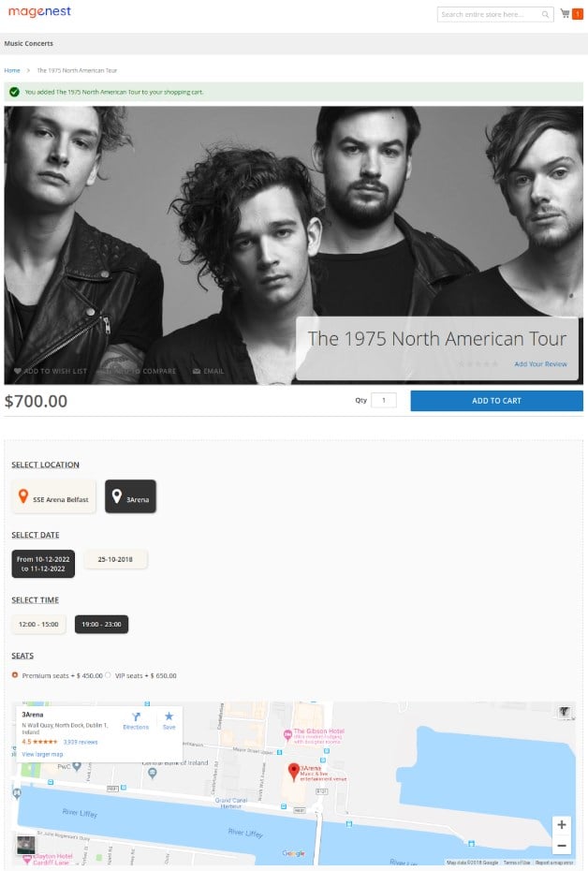Click the search magnifier icon

click(x=545, y=14)
